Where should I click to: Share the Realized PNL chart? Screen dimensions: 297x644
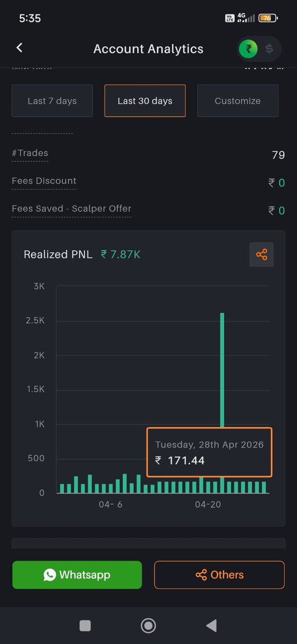[262, 254]
